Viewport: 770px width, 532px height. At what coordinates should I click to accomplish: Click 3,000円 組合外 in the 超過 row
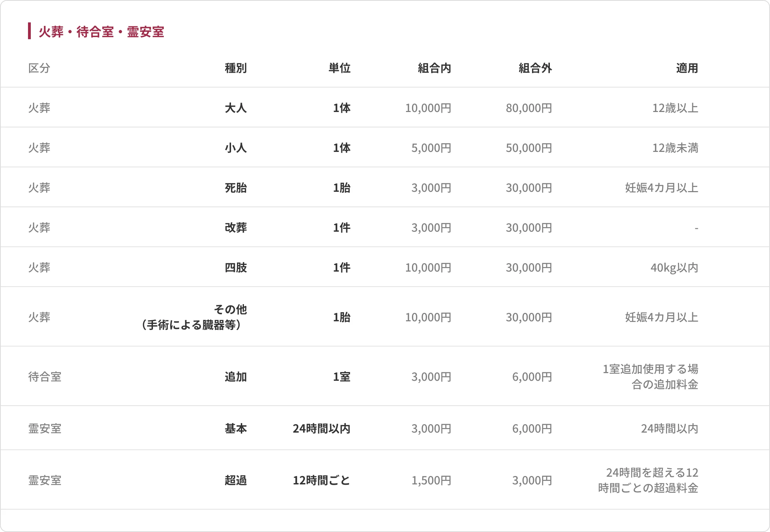click(532, 480)
